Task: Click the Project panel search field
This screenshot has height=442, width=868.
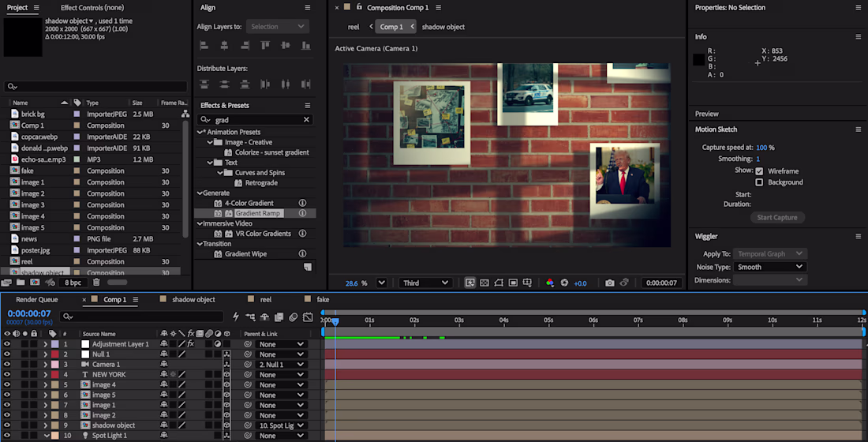Action: (95, 86)
